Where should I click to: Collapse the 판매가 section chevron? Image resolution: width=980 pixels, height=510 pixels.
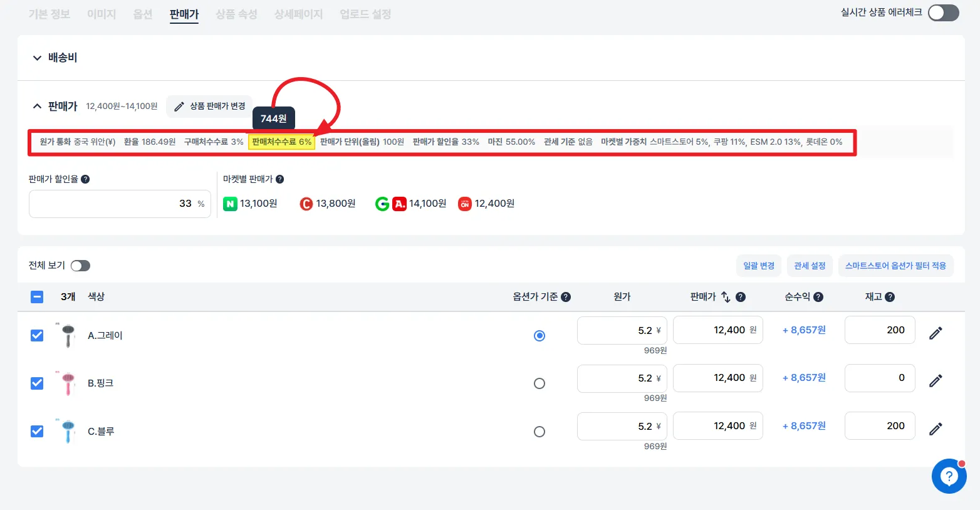click(x=37, y=106)
